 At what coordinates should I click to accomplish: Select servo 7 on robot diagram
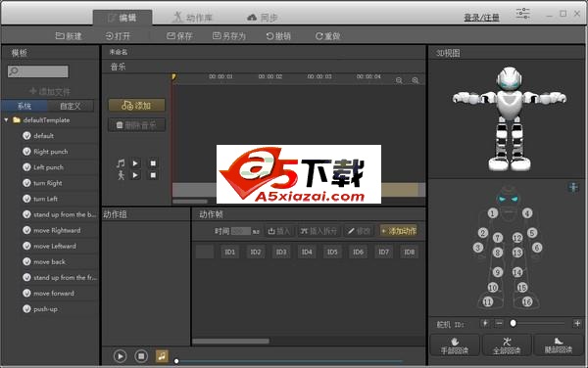[x=498, y=238]
